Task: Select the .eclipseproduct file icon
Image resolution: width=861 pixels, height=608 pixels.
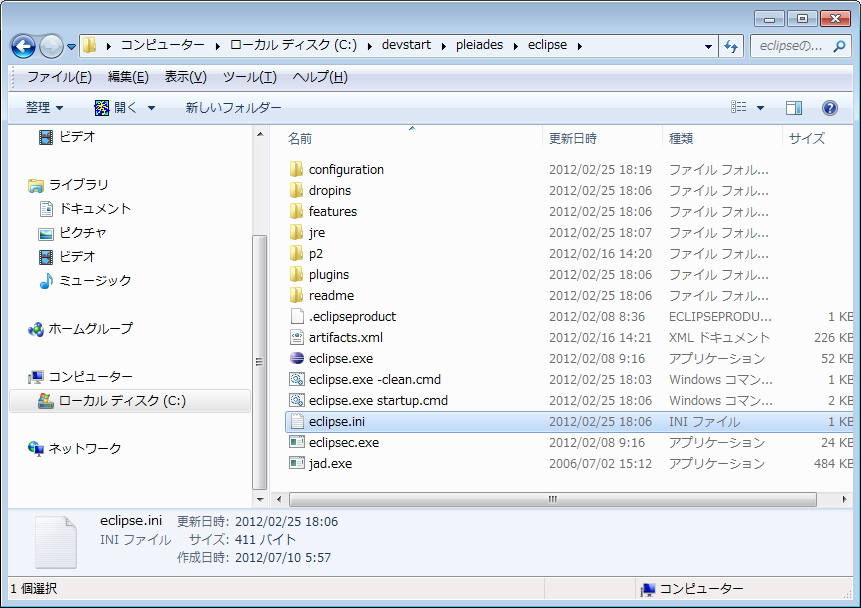Action: pyautogui.click(x=297, y=316)
